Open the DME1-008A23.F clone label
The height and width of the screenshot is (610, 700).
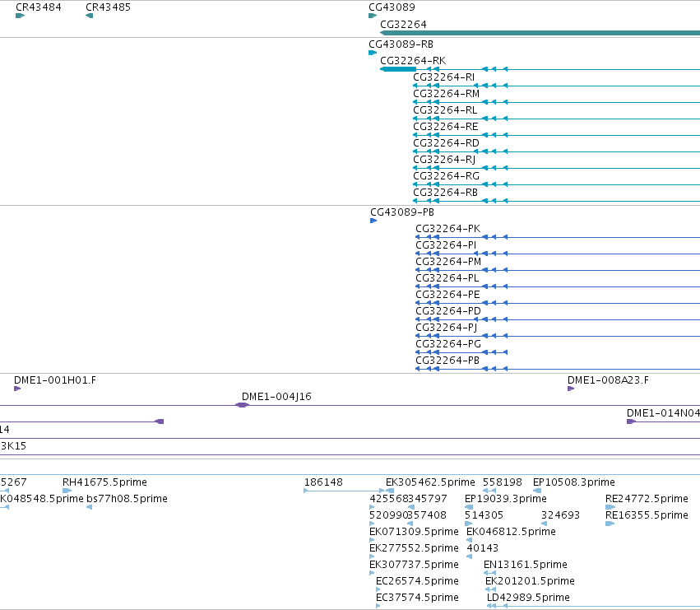[x=608, y=380]
